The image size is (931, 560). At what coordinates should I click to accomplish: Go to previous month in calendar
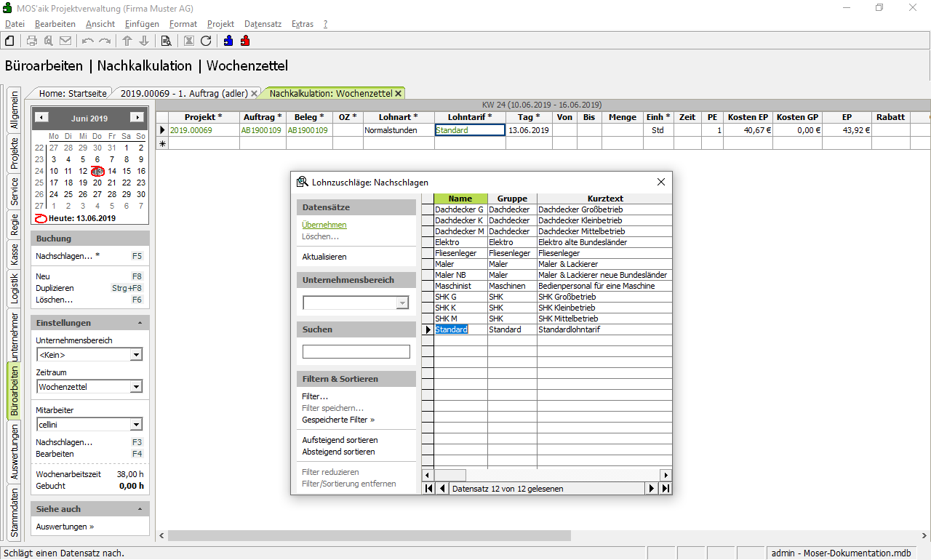[42, 118]
